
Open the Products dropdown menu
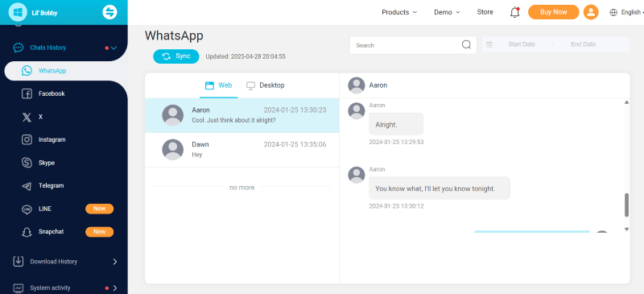(x=399, y=12)
